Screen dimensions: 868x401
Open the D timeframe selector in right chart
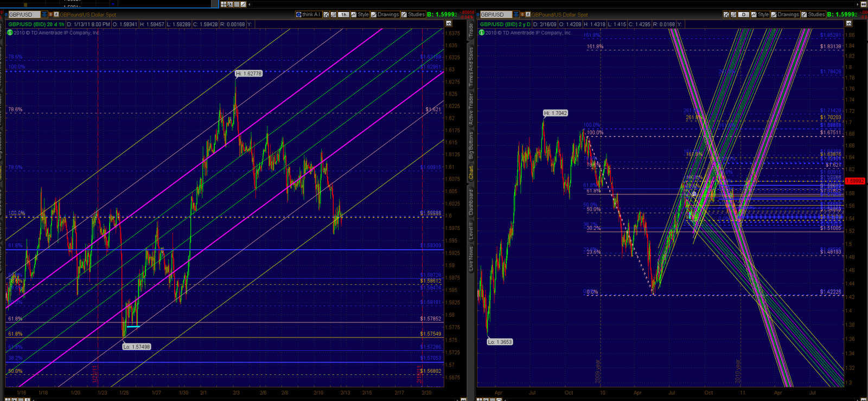pyautogui.click(x=744, y=15)
